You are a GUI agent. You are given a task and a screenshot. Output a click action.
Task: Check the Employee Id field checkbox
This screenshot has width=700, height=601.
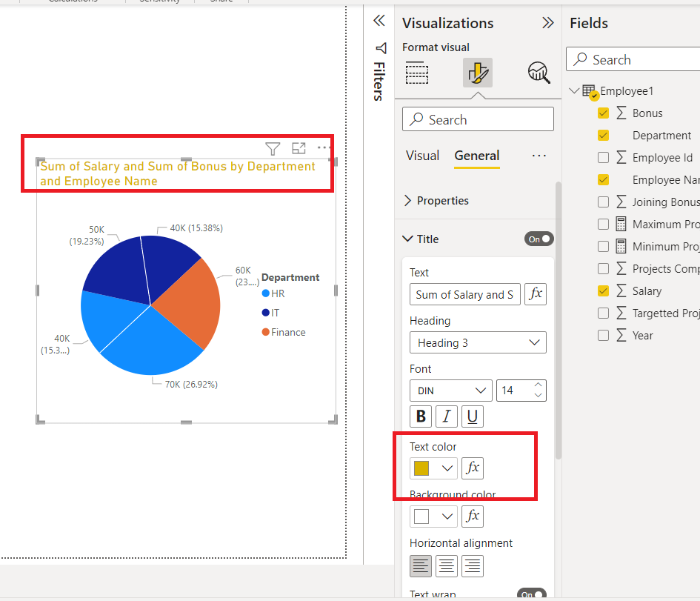[603, 158]
